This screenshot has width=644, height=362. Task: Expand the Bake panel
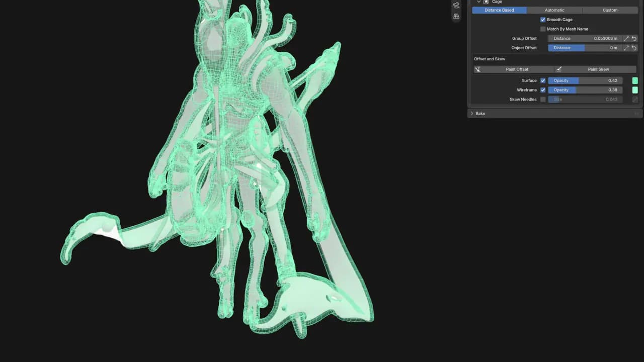tap(472, 114)
